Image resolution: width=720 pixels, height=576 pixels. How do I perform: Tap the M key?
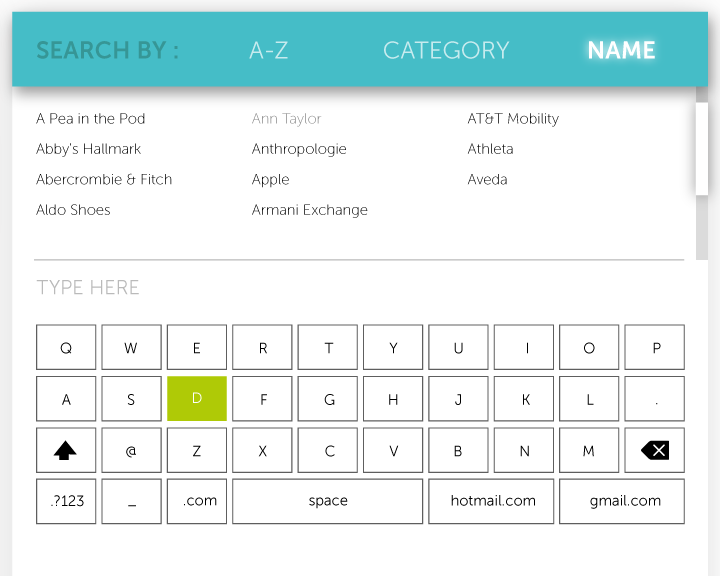[x=589, y=450]
